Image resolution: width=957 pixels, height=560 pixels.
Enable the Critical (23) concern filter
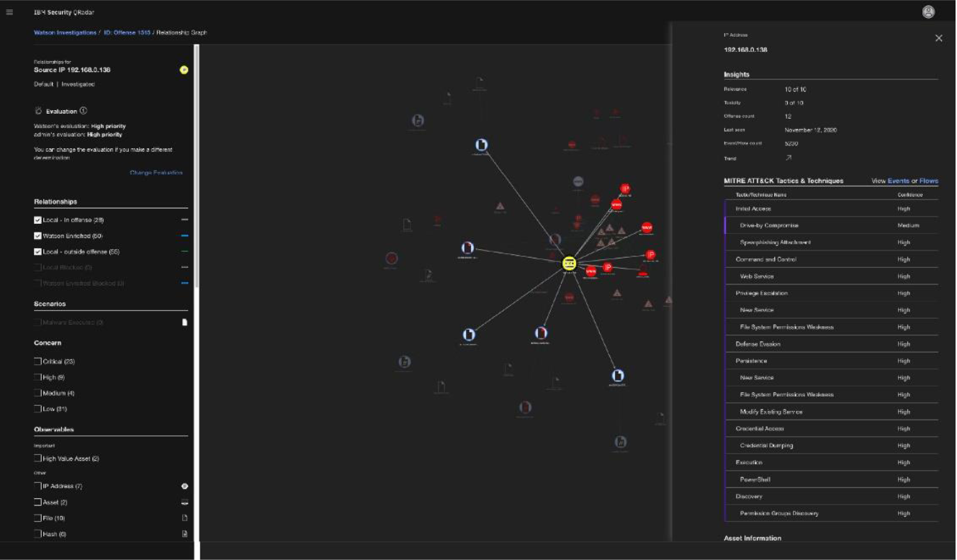pyautogui.click(x=37, y=361)
